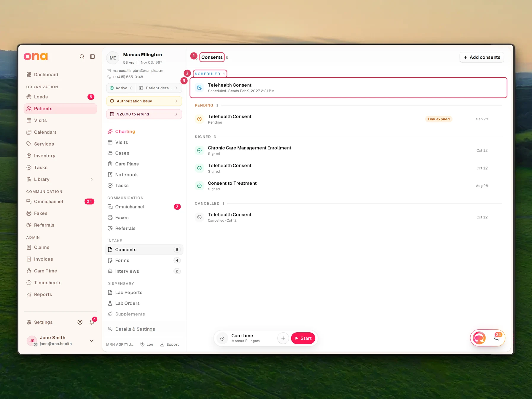Viewport: 532px width, 399px height.
Task: Open Details & Settings
Action: coord(144,329)
